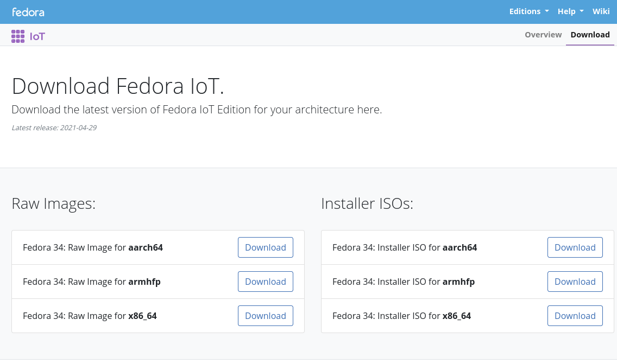Download Installer ISO for x86_64
This screenshot has width=617, height=364.
[575, 316]
